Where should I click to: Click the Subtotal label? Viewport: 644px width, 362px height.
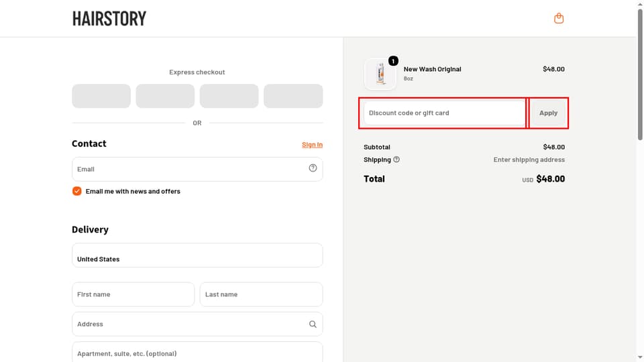(x=376, y=147)
